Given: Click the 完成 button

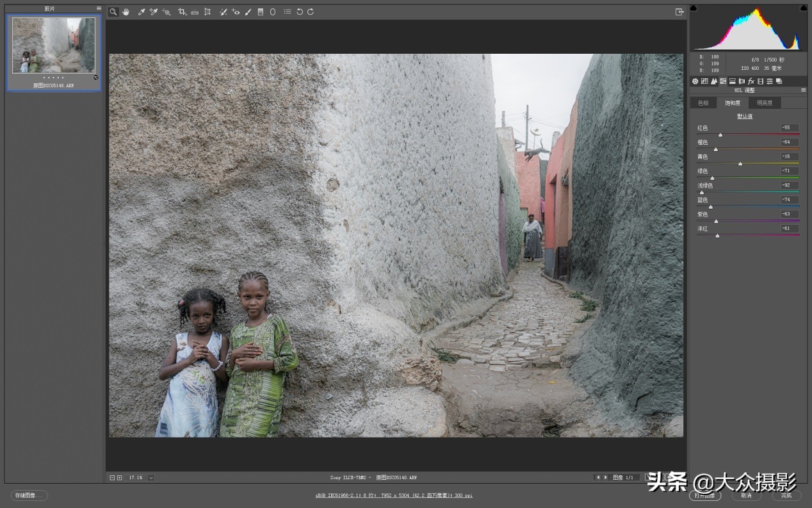Looking at the screenshot, I should 786,495.
